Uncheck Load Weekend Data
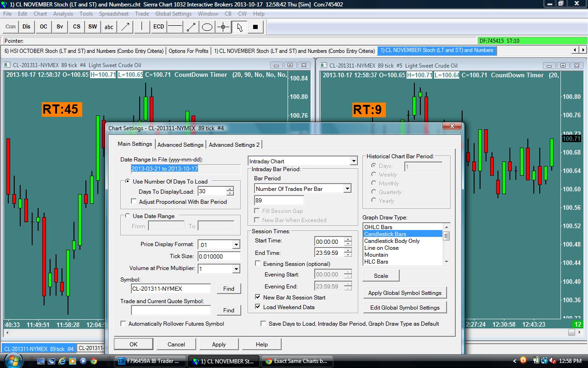Image resolution: width=588 pixels, height=368 pixels. point(258,307)
